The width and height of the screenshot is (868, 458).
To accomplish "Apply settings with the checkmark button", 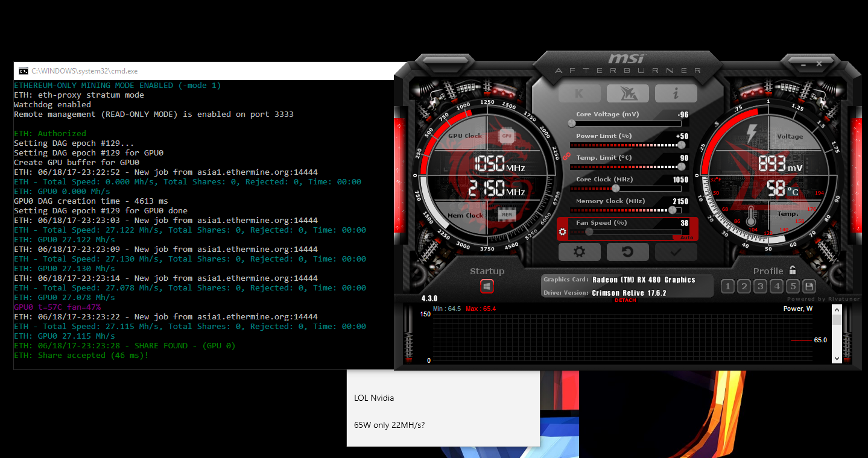I will tap(676, 252).
